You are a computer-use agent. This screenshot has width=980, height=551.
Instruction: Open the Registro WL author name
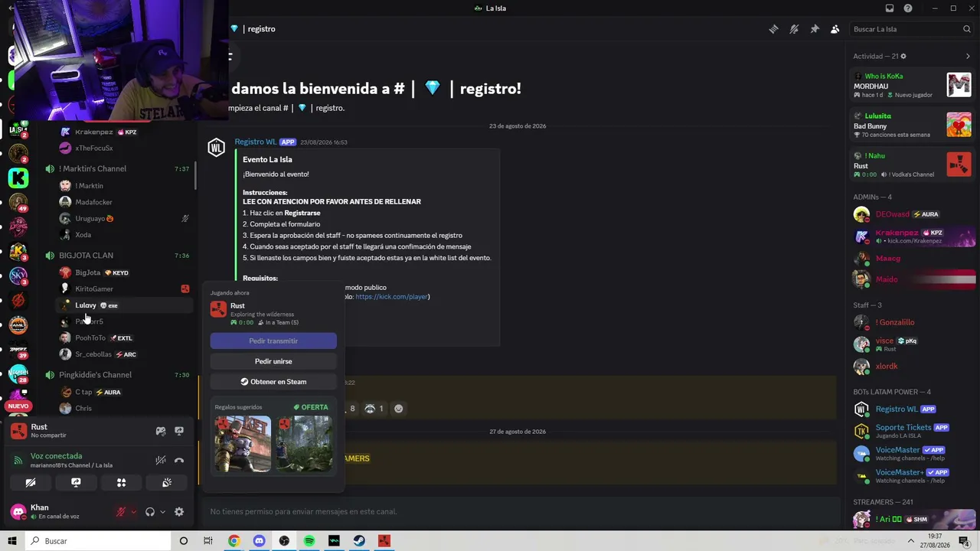[256, 142]
